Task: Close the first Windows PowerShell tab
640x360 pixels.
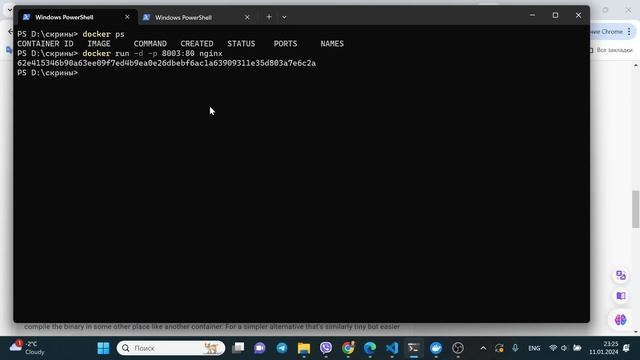Action: (127, 17)
